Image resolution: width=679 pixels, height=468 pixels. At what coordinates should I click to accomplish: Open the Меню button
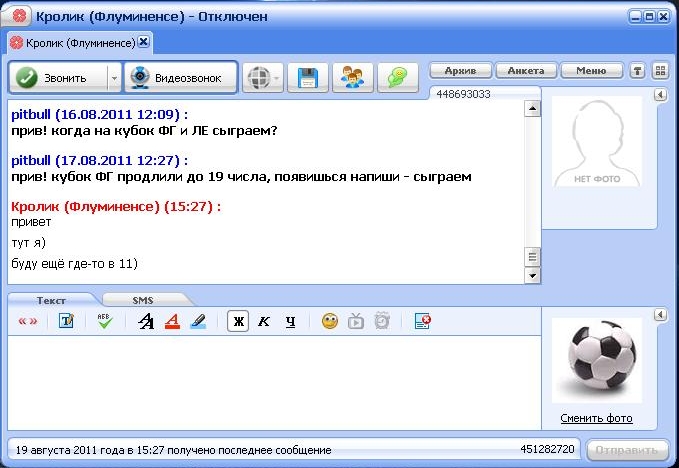[591, 71]
